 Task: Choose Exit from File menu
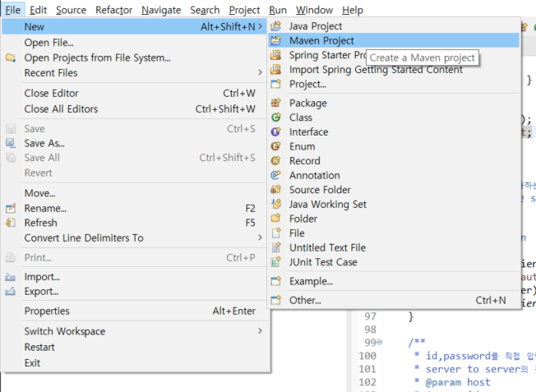pos(134,362)
